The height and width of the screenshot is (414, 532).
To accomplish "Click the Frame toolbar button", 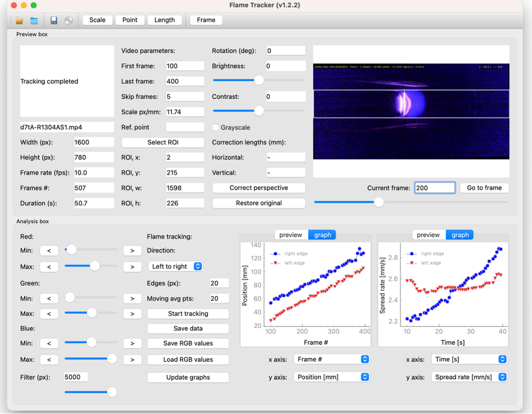I will tap(206, 20).
